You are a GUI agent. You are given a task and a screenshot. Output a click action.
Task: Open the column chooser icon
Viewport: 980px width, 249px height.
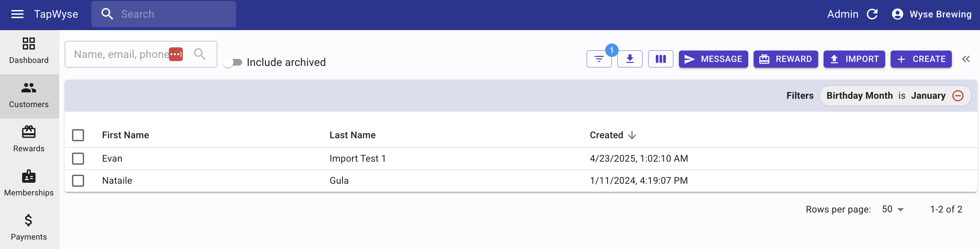[x=660, y=59]
